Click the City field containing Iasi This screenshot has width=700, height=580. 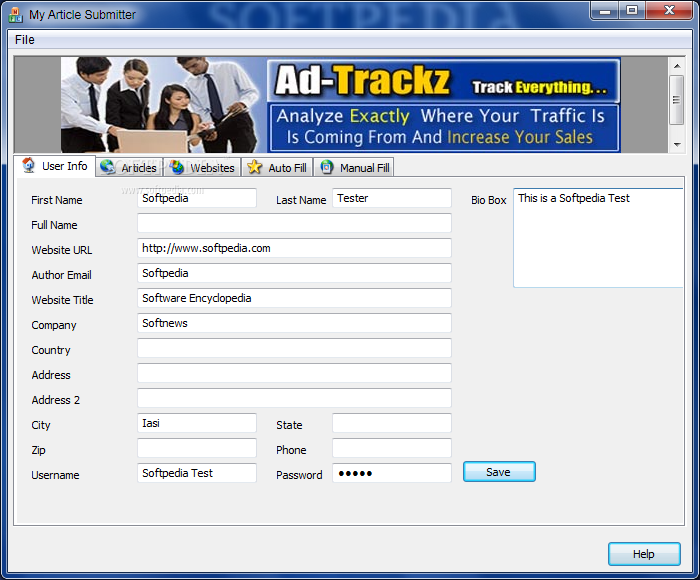point(197,423)
